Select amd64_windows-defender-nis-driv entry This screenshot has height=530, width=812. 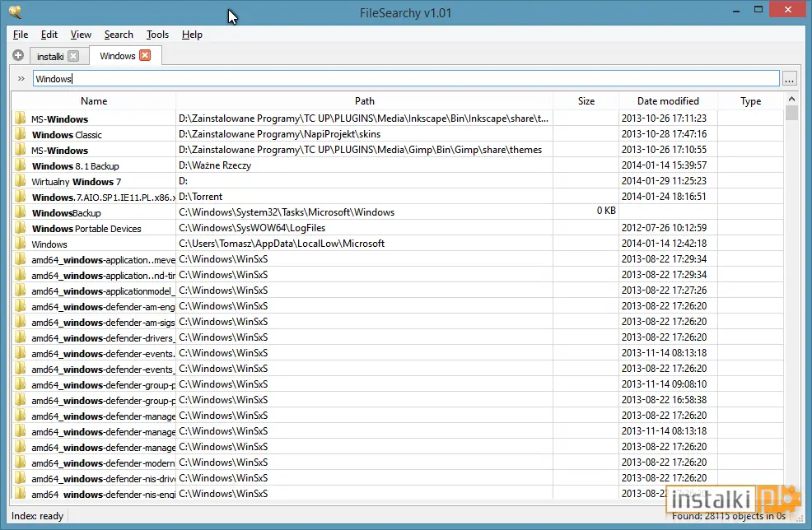pos(103,479)
